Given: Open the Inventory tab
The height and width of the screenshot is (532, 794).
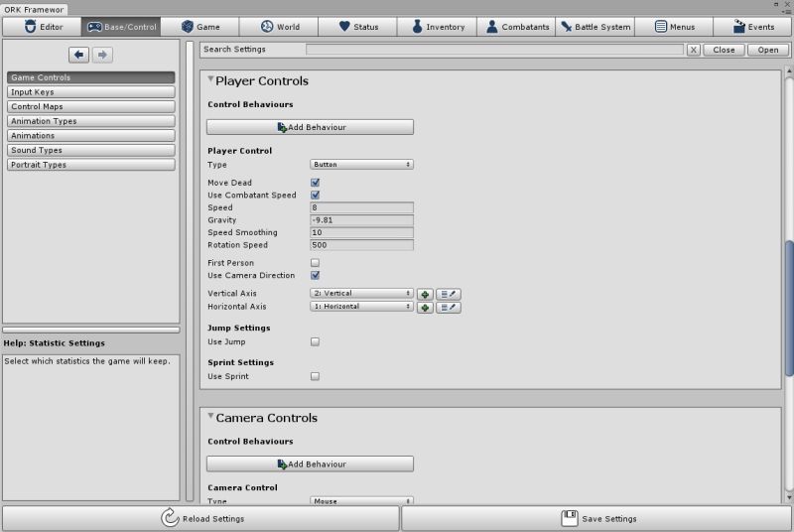Looking at the screenshot, I should (x=438, y=27).
